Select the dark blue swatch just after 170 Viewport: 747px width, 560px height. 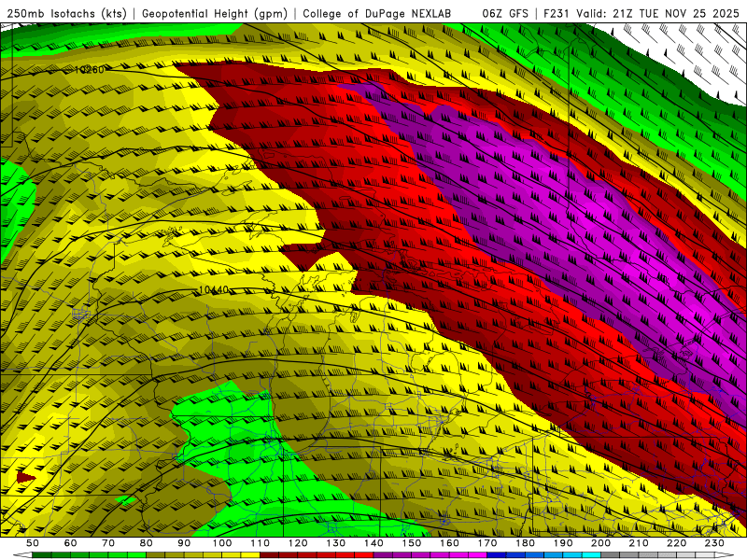497,555
